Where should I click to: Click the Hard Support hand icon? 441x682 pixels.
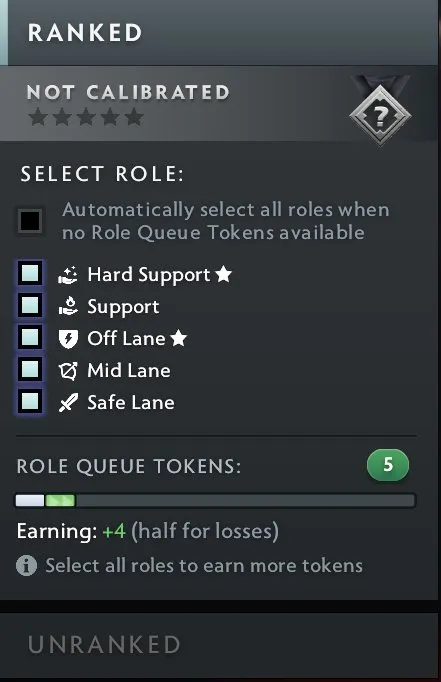click(x=68, y=275)
